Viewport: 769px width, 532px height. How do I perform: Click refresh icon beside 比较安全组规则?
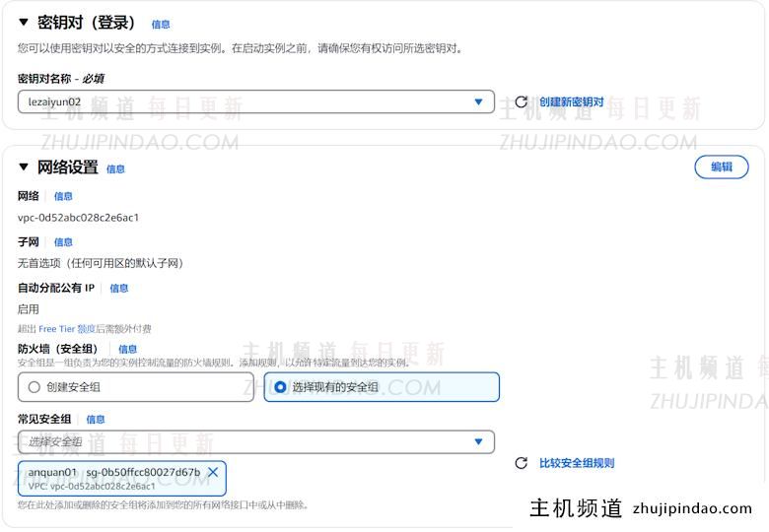coord(521,463)
